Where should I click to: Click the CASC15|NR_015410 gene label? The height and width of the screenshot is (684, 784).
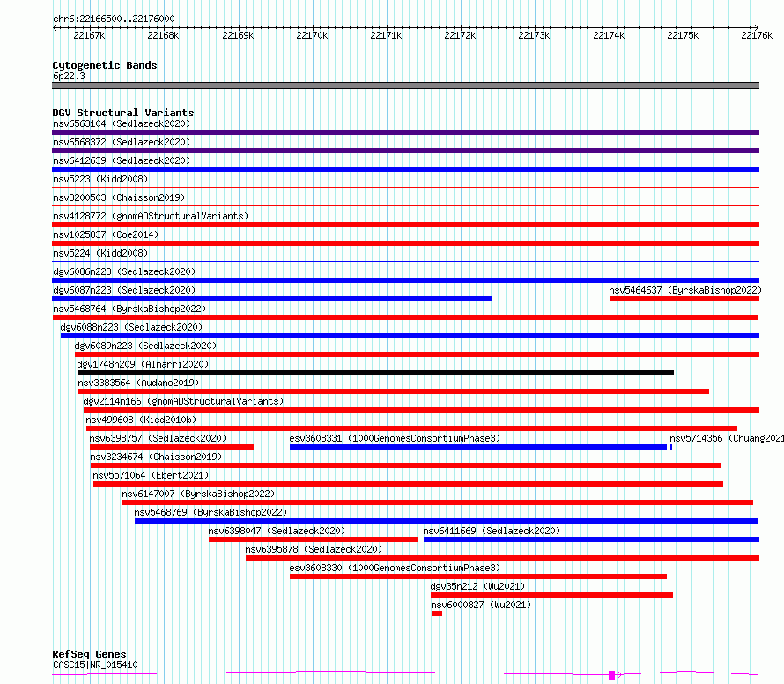[95, 665]
